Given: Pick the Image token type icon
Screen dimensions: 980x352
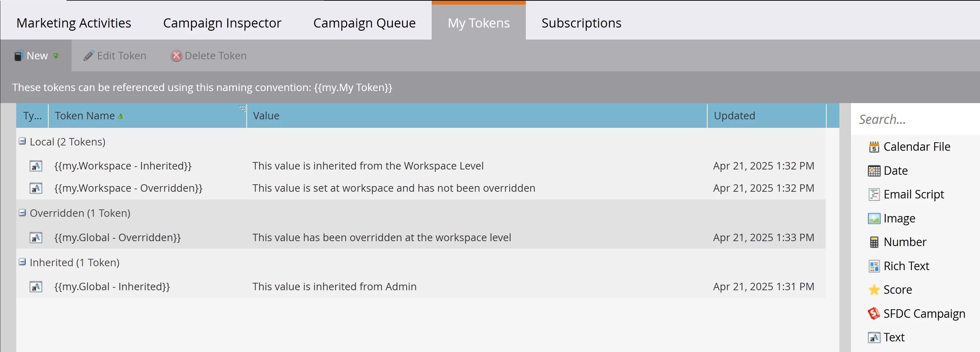Looking at the screenshot, I should coord(874,218).
